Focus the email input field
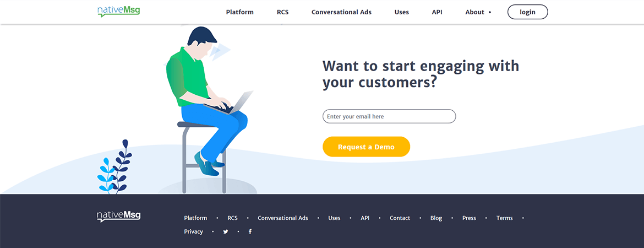The width and height of the screenshot is (644, 248). click(389, 116)
